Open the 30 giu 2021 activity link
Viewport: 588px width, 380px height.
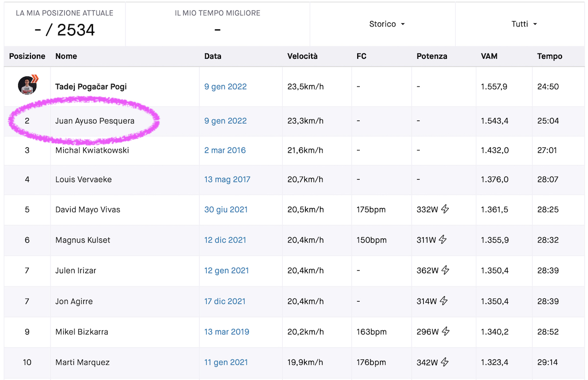(x=226, y=210)
